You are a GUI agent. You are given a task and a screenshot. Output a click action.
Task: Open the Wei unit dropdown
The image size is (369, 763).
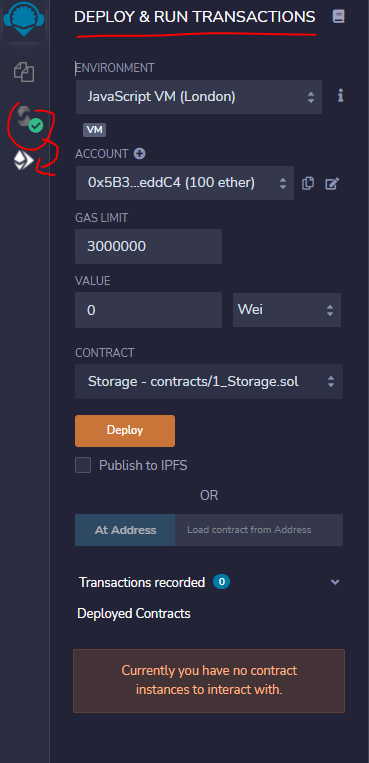click(x=287, y=309)
